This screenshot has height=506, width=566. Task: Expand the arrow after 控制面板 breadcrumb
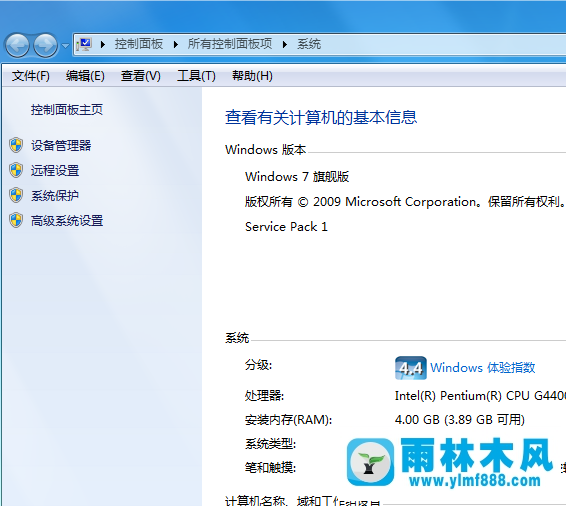pyautogui.click(x=176, y=44)
